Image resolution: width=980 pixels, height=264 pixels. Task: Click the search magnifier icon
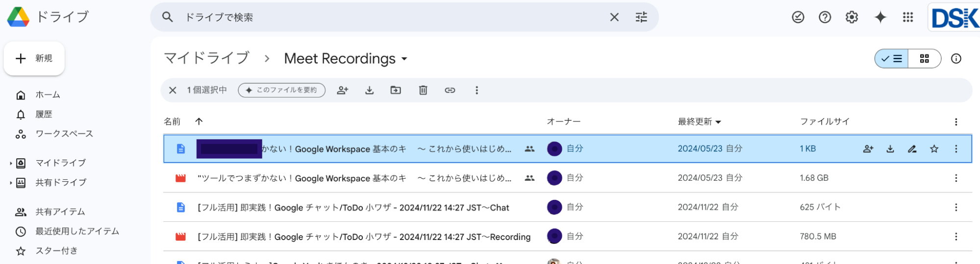pos(168,17)
